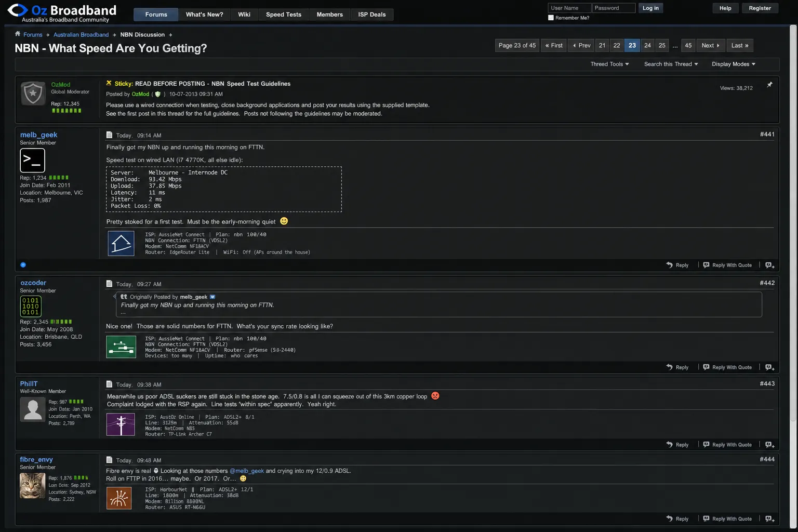798x532 pixels.
Task: Open the Speed Tests tab
Action: click(x=284, y=15)
